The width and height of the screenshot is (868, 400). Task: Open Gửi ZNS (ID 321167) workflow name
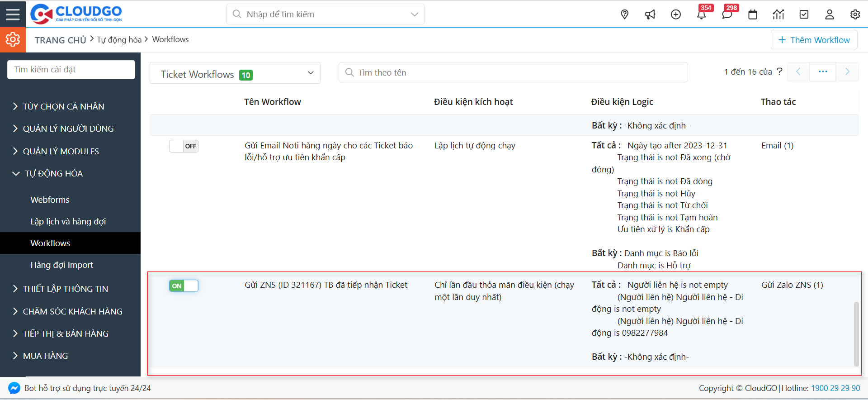coord(326,285)
